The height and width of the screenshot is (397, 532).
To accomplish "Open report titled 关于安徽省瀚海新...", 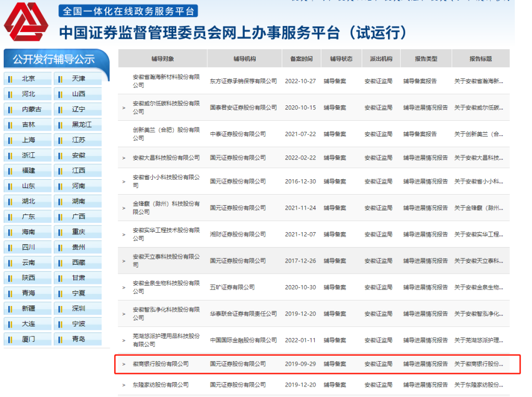I will (479, 82).
